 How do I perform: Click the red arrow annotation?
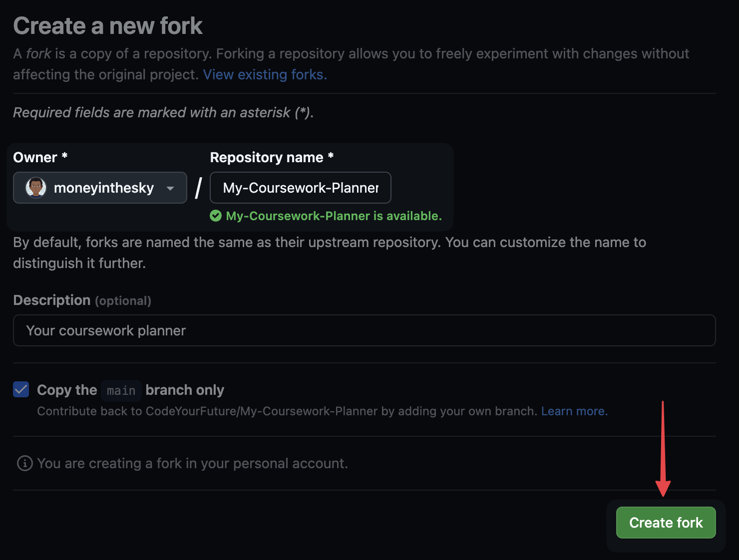(663, 449)
